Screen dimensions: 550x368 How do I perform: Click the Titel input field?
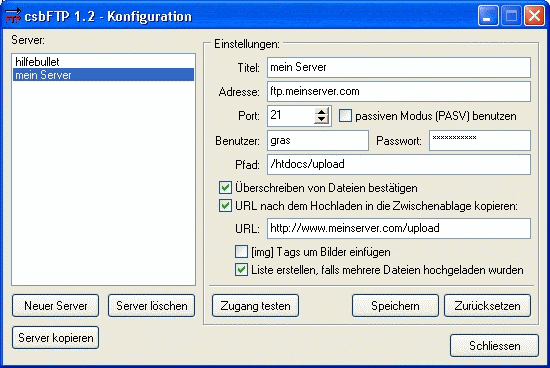pos(399,67)
